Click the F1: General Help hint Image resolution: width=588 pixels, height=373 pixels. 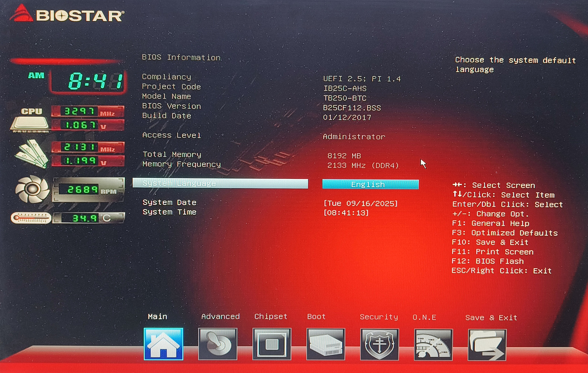click(x=491, y=223)
